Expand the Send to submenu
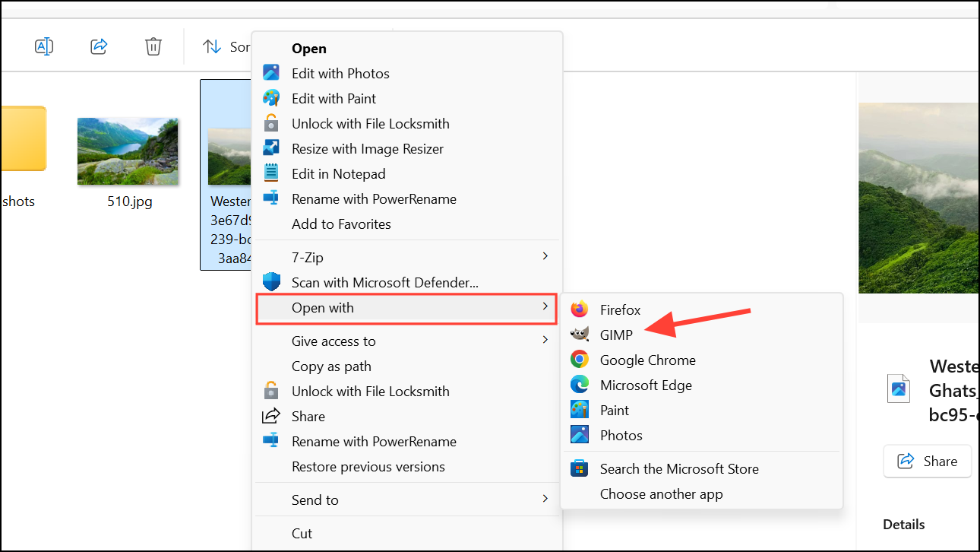980x552 pixels. point(407,500)
